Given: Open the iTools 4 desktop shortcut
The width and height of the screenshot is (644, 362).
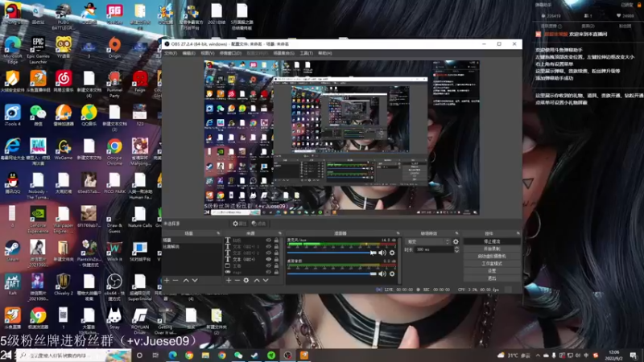Looking at the screenshot, I should coord(12,115).
